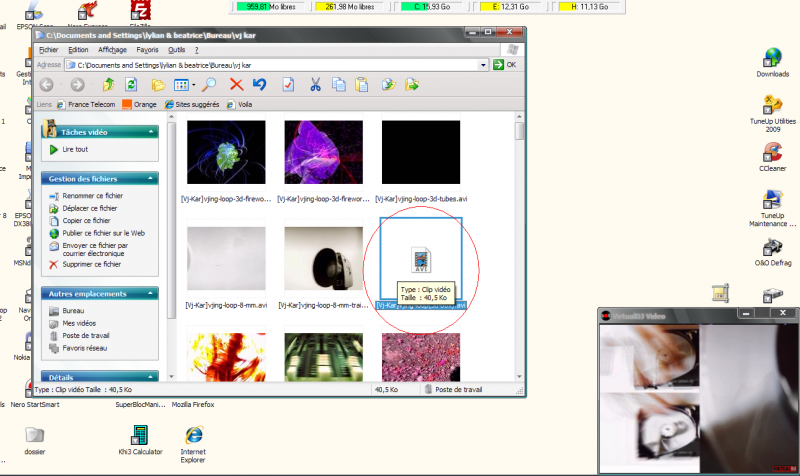Open CCleaner desktop shortcut
Screen dimensions: 800x476
(772, 153)
